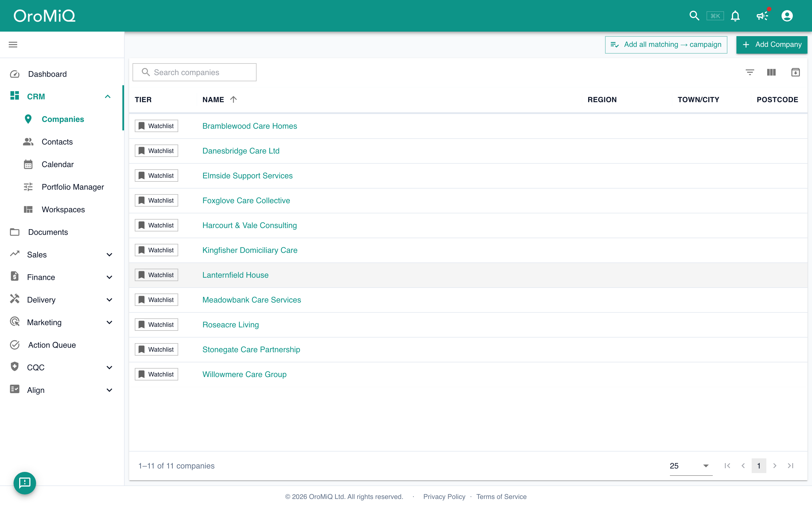
Task: Expand the Align menu chevron
Action: (x=109, y=390)
